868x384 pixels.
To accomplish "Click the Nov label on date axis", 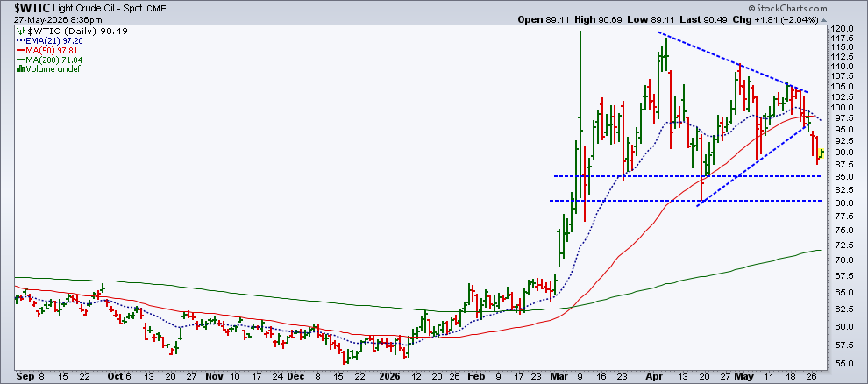I will tap(212, 376).
